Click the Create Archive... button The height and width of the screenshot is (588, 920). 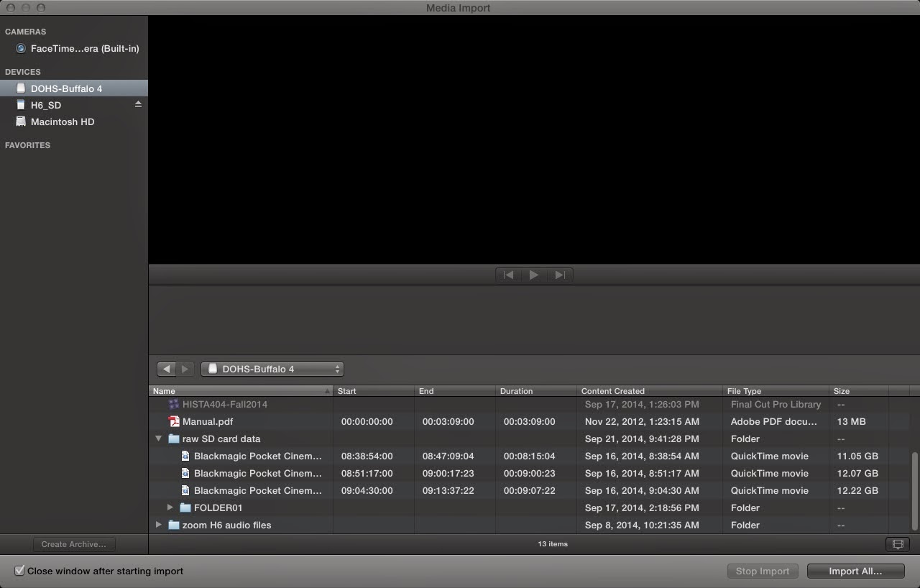[x=73, y=544]
